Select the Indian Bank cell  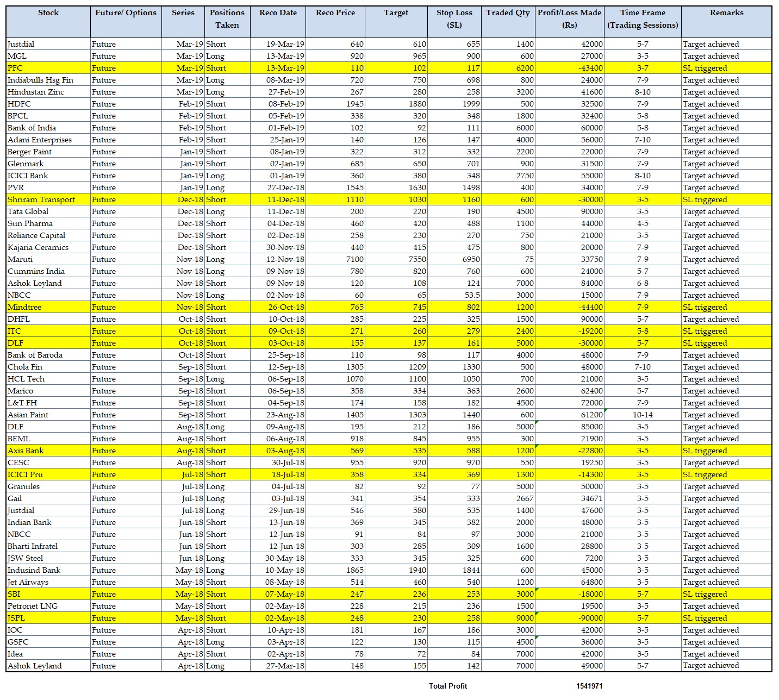point(48,522)
